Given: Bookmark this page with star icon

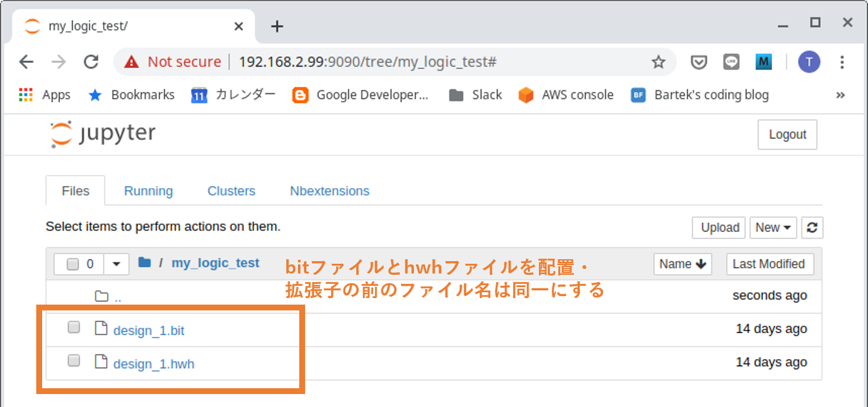Looking at the screenshot, I should (x=658, y=62).
